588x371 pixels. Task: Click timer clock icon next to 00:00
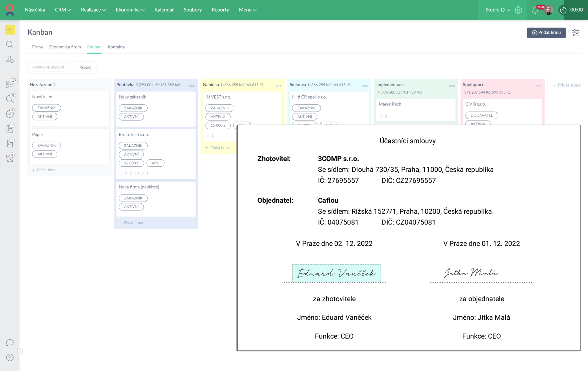click(563, 10)
